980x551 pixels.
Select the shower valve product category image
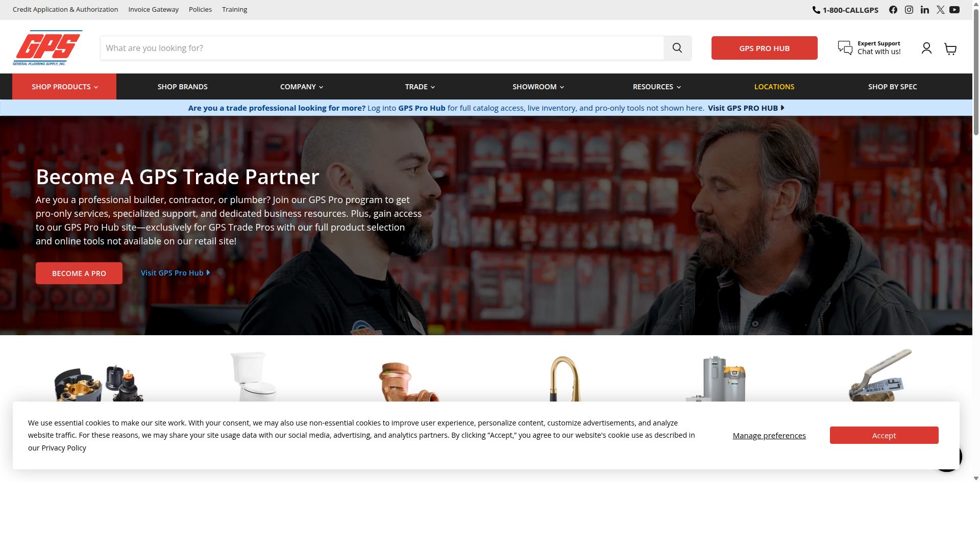coord(99,384)
